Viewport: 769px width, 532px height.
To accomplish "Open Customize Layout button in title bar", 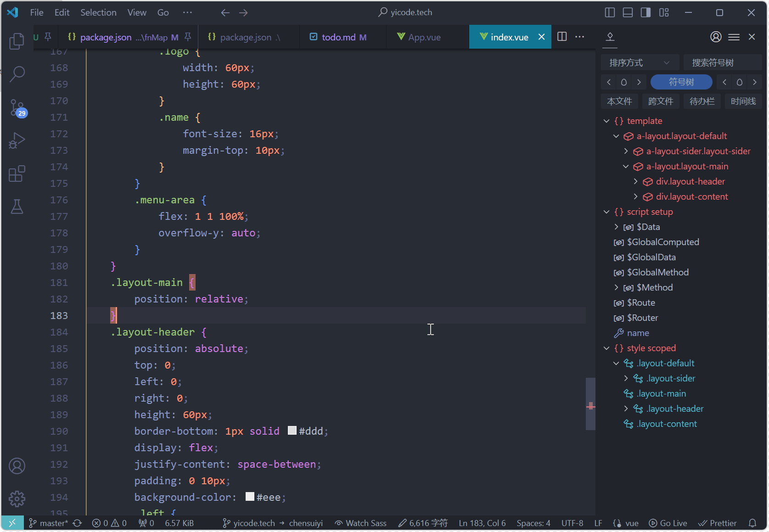I will click(x=664, y=13).
